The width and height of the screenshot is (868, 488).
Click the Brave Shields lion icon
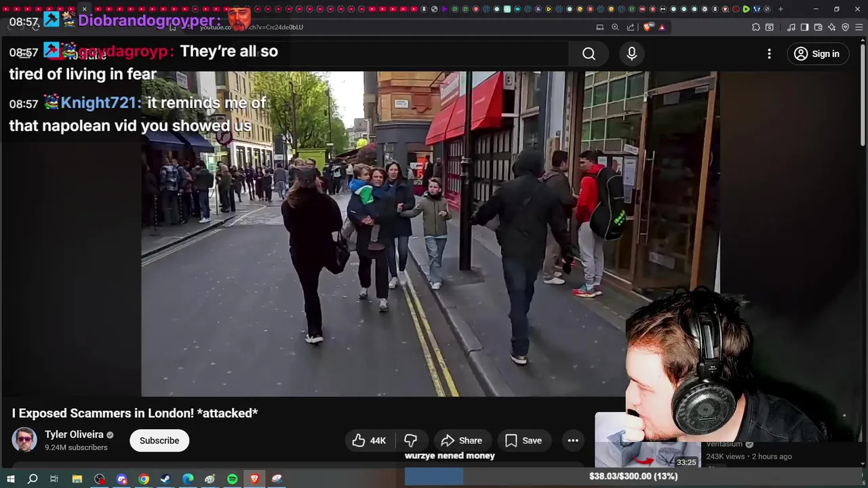[x=648, y=27]
